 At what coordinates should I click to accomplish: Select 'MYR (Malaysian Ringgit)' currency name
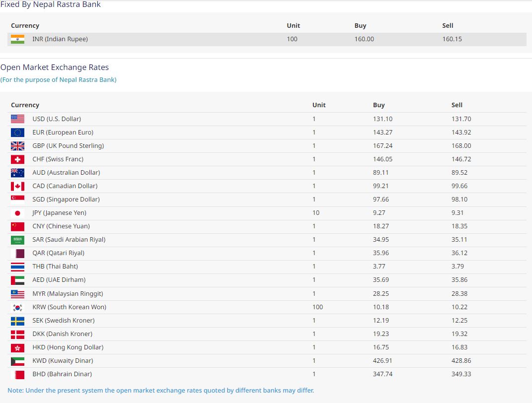(68, 293)
